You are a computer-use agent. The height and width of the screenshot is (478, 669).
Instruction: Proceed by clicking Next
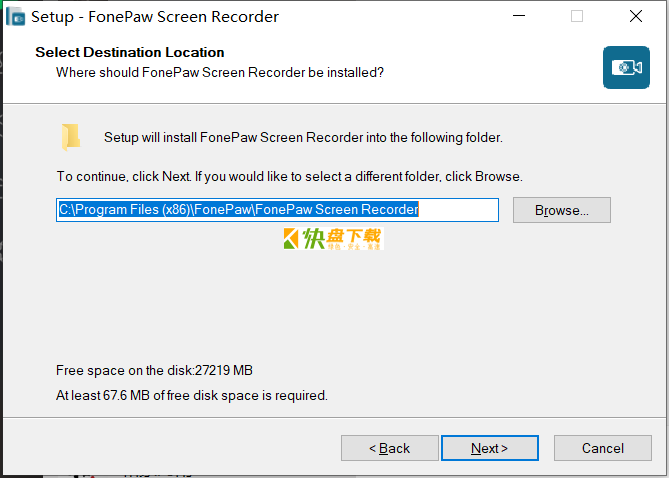tap(490, 448)
